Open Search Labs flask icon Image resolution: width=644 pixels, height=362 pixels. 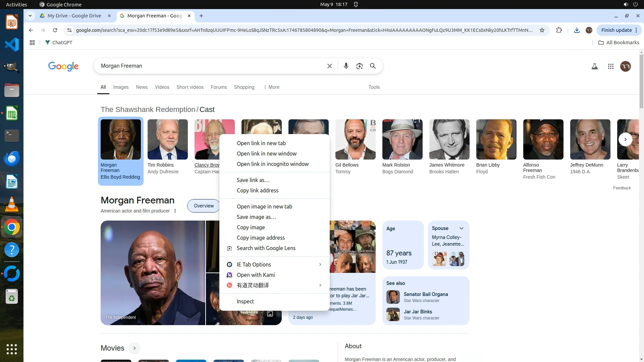click(594, 66)
